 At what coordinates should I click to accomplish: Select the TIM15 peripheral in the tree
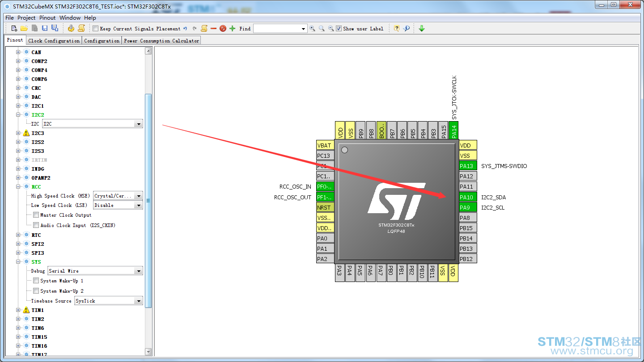click(39, 337)
